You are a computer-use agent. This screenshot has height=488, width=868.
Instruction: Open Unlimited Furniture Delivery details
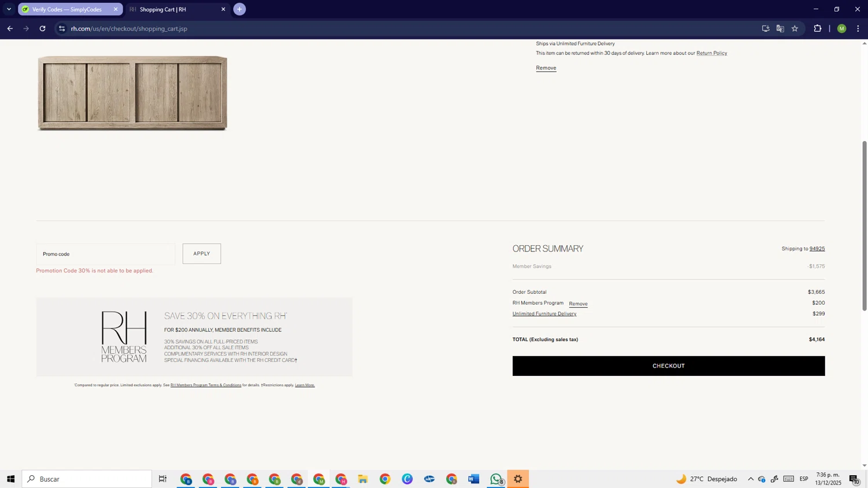pos(545,314)
